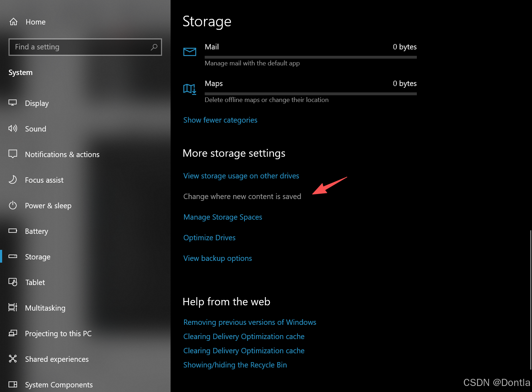Open the Maps storage category
Image resolution: width=532 pixels, height=392 pixels.
click(x=300, y=91)
